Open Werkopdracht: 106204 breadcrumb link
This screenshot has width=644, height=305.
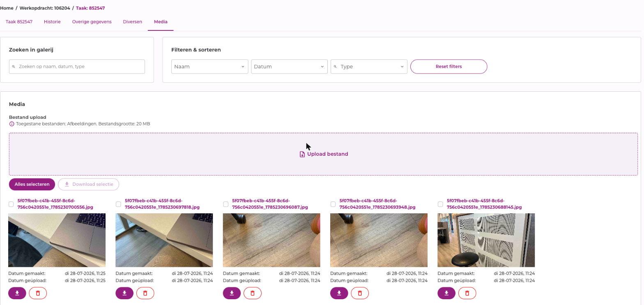point(44,8)
